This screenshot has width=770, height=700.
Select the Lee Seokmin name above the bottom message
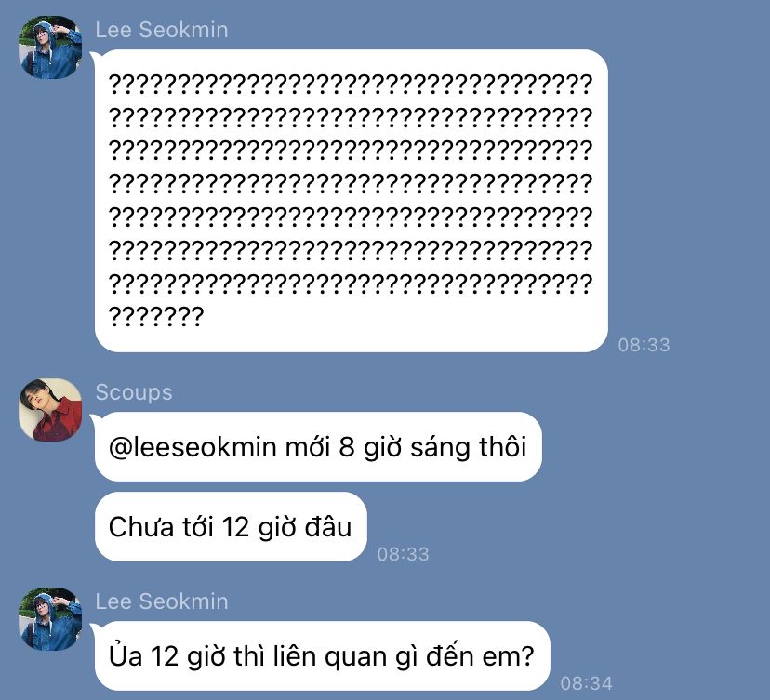pyautogui.click(x=162, y=601)
